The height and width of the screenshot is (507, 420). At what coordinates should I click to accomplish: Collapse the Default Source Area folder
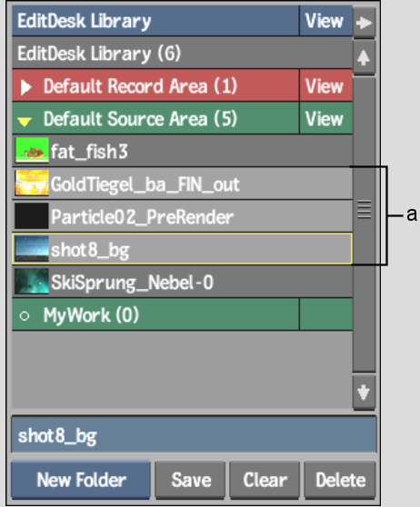coord(25,121)
